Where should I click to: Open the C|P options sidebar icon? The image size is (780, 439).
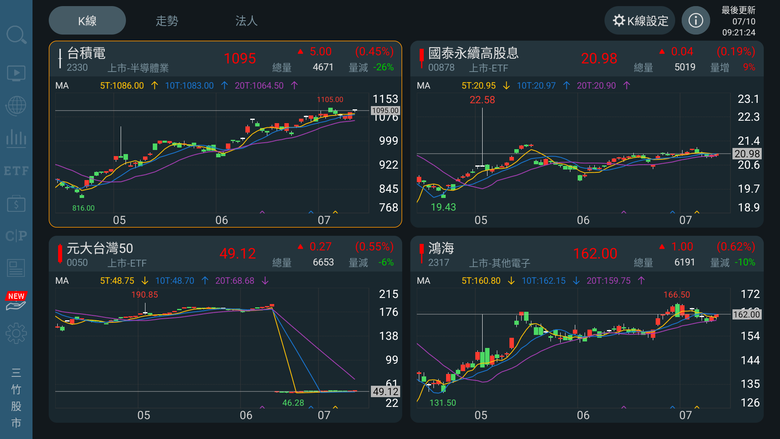tap(16, 236)
